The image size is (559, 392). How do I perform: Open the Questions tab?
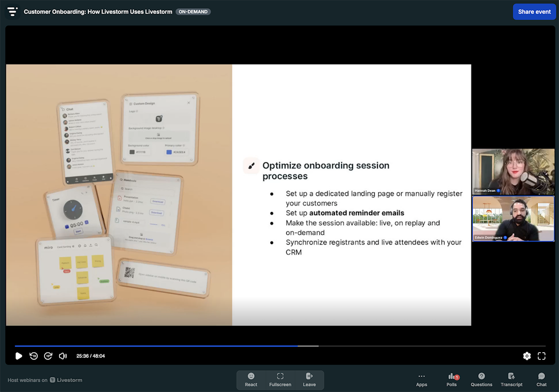point(481,380)
